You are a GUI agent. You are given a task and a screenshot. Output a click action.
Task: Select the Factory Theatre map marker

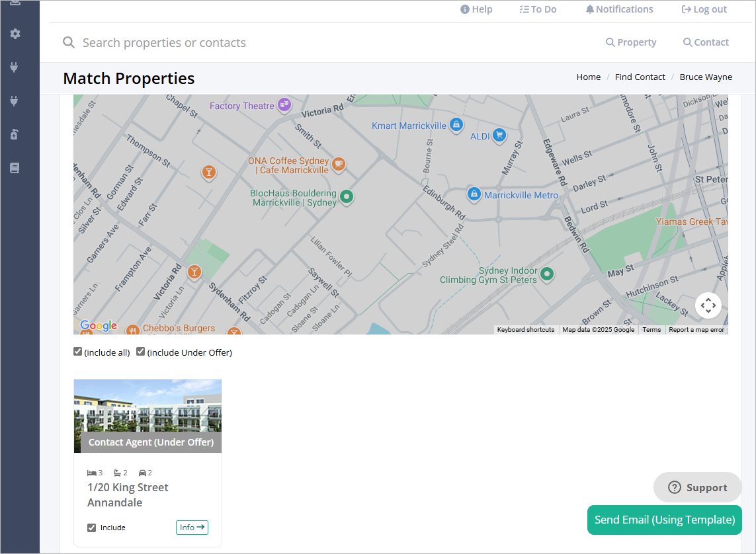coord(284,104)
